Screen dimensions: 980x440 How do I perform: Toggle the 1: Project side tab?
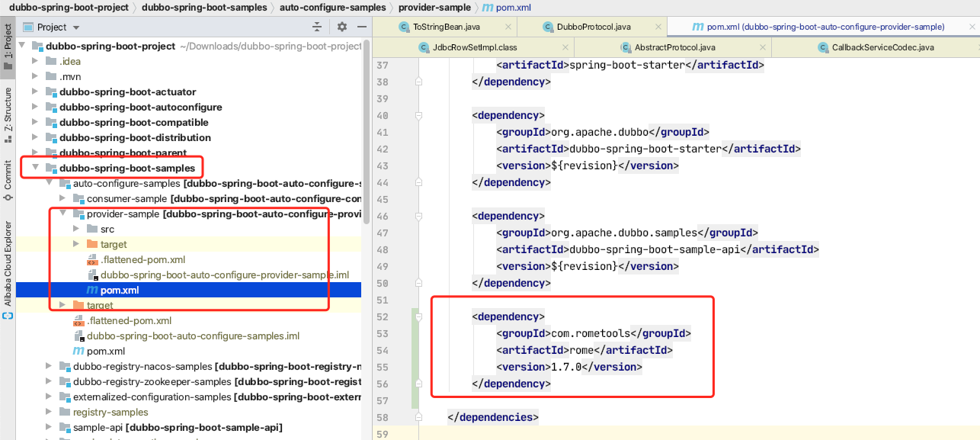coord(8,46)
